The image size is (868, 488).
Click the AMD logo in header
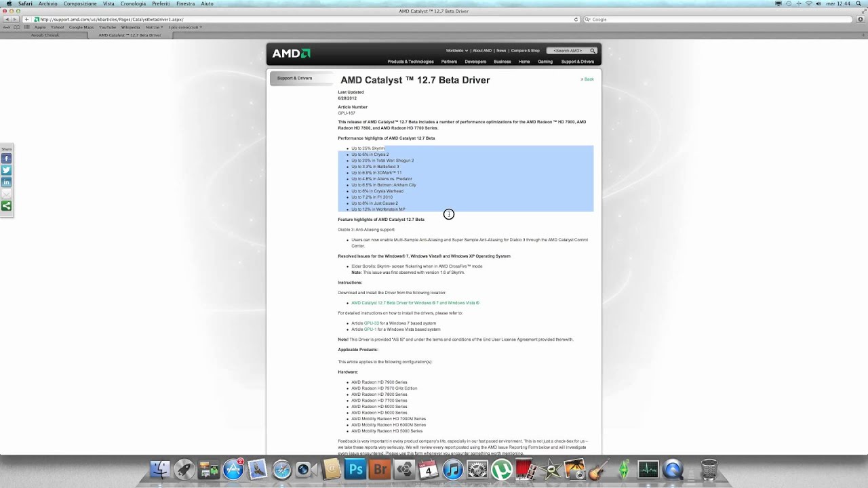(291, 54)
